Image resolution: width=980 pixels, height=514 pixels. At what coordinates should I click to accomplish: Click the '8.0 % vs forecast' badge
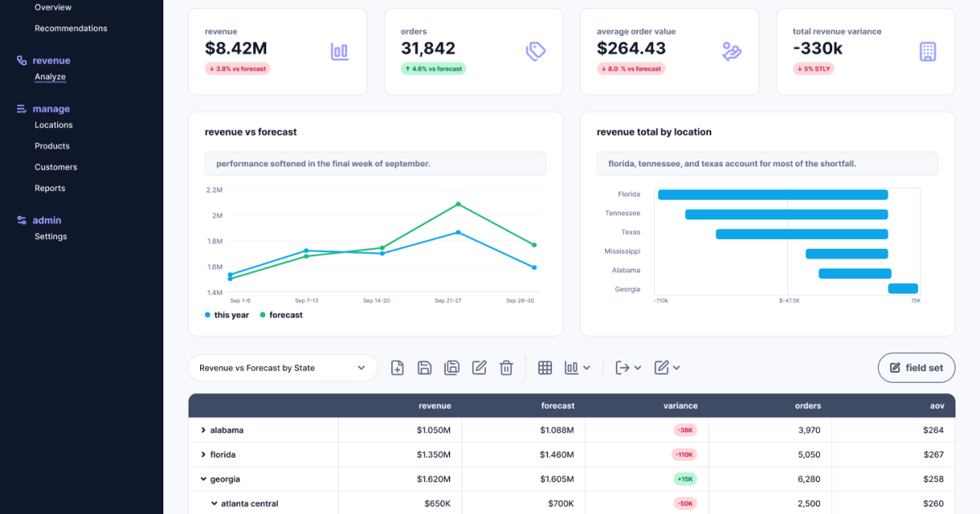click(631, 69)
